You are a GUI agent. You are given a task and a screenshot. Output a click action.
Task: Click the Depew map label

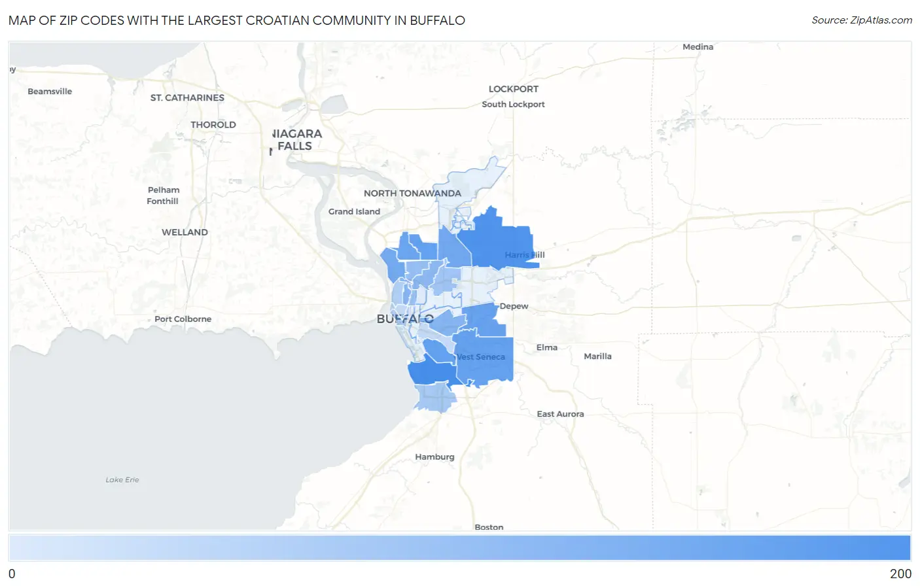(514, 306)
